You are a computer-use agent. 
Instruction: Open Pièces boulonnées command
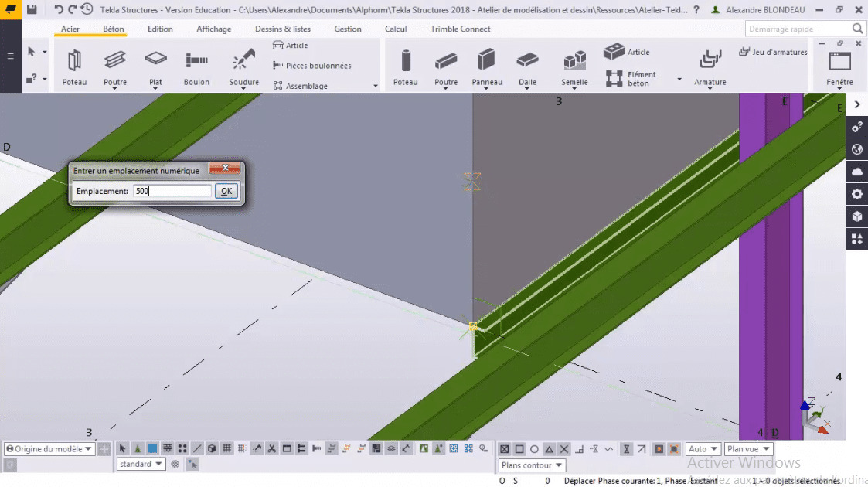[x=312, y=65]
